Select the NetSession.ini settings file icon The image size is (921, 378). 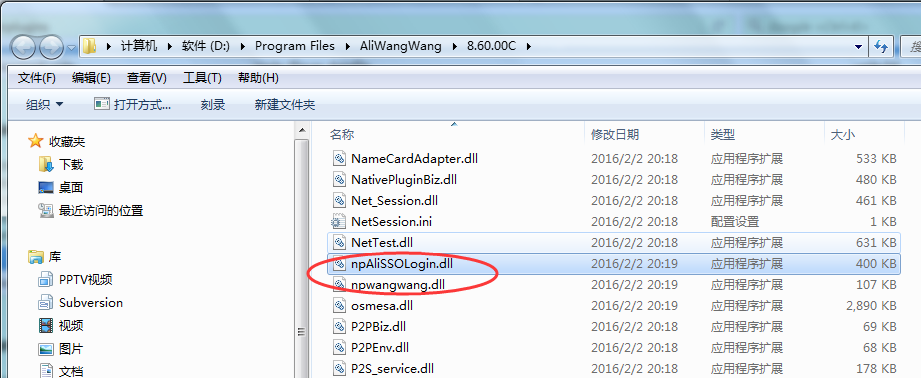[339, 222]
